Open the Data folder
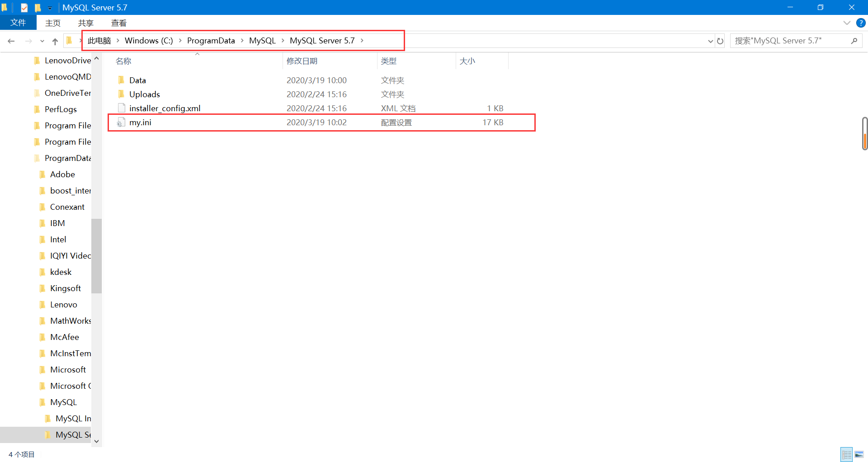Screen dimensions: 868x462 [137, 80]
